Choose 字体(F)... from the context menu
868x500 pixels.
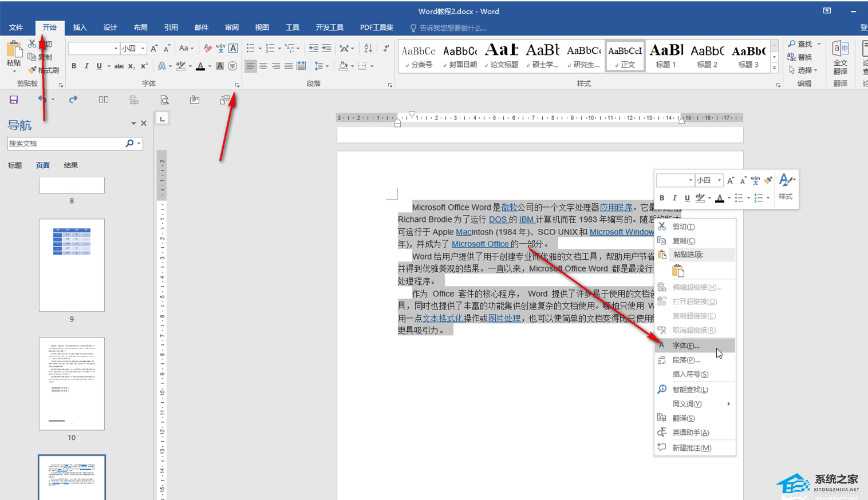click(x=685, y=346)
